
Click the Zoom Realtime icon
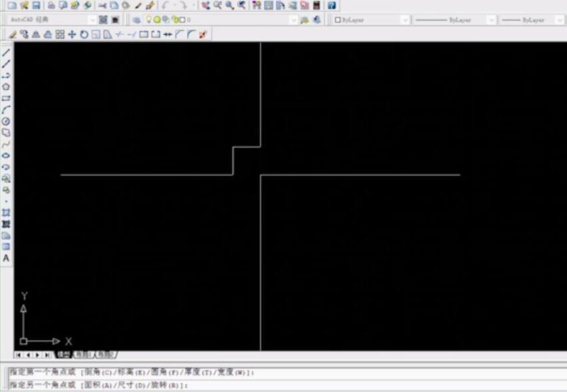click(217, 5)
